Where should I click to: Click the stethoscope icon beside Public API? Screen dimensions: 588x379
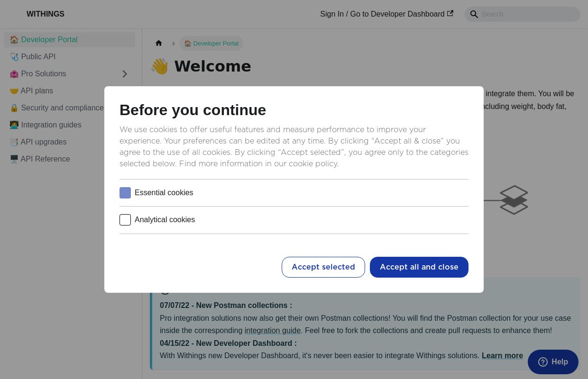14,57
